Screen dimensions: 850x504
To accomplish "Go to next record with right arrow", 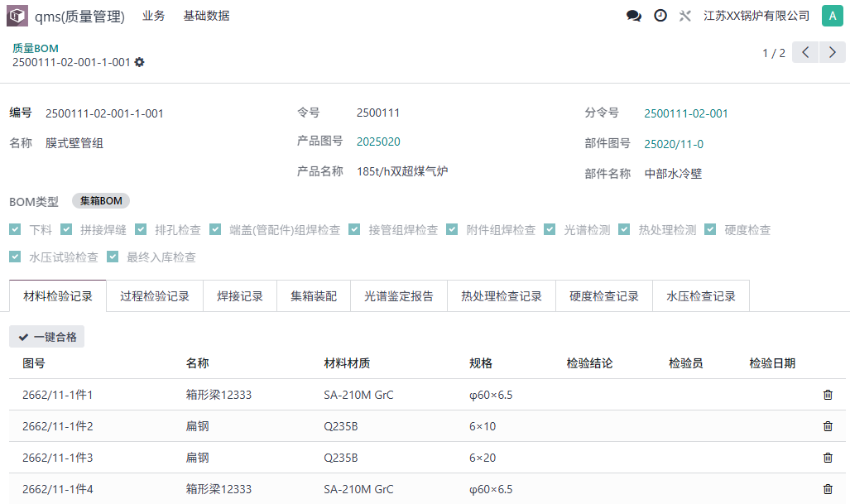I will coord(833,53).
